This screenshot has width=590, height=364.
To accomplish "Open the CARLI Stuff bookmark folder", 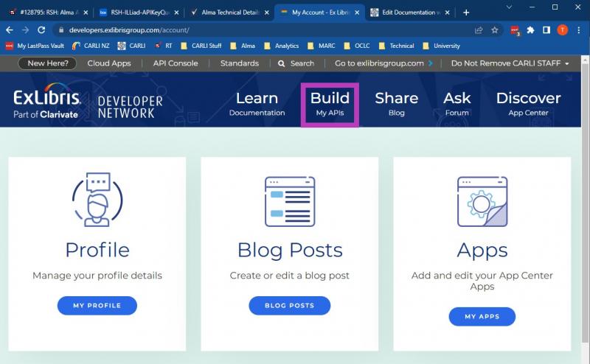I will tap(201, 46).
